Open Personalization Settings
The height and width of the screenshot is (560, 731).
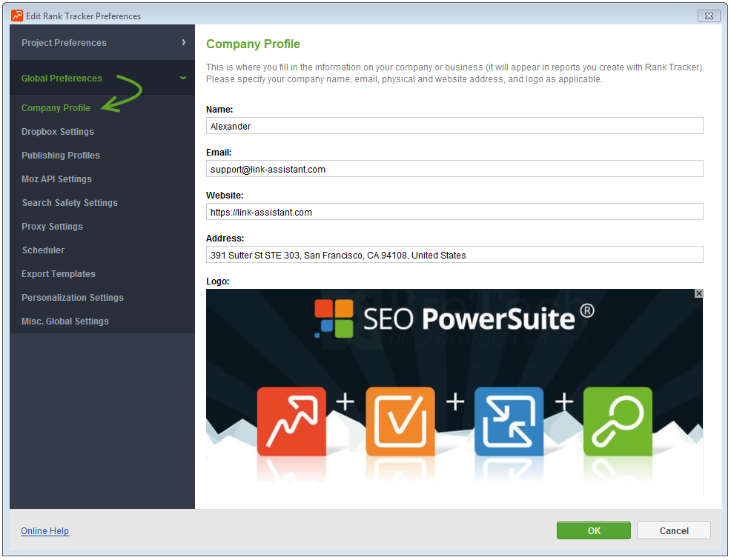[73, 298]
